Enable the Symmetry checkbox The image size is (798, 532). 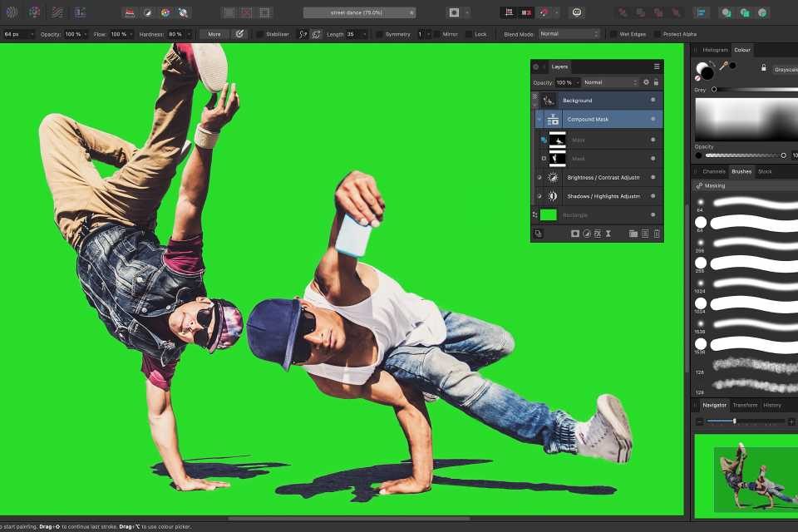click(x=380, y=34)
